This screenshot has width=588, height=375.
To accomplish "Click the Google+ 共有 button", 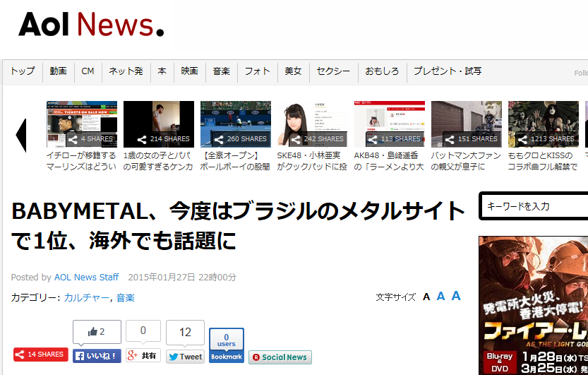I will point(143,355).
